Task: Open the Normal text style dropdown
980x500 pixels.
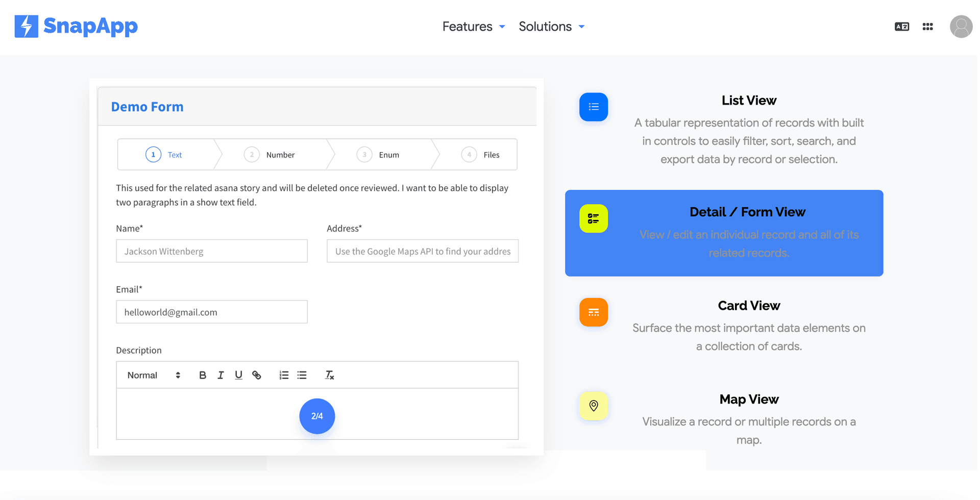Action: click(154, 375)
